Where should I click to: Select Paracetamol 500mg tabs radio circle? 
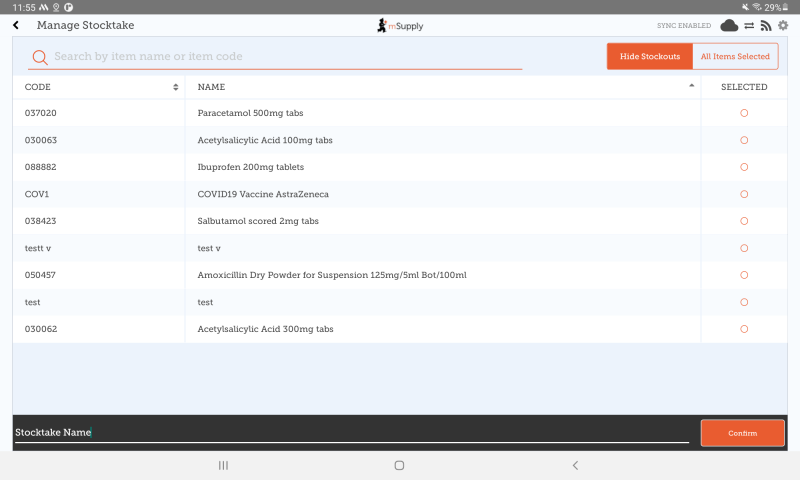click(744, 113)
